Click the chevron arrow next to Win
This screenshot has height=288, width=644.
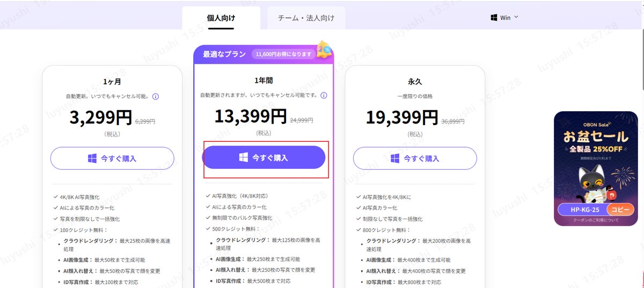point(516,17)
